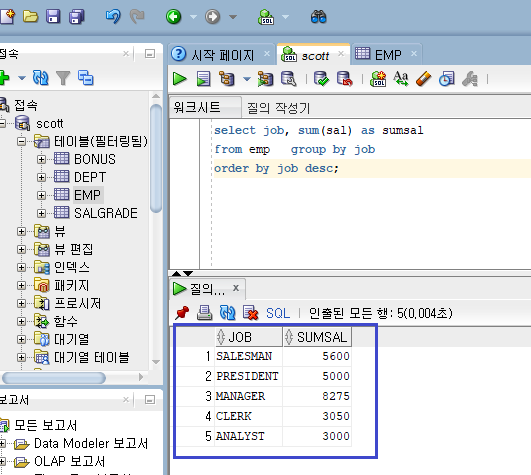This screenshot has width=531, height=475.
Task: Toggle upper/lower case Aa icon
Action: tap(401, 79)
